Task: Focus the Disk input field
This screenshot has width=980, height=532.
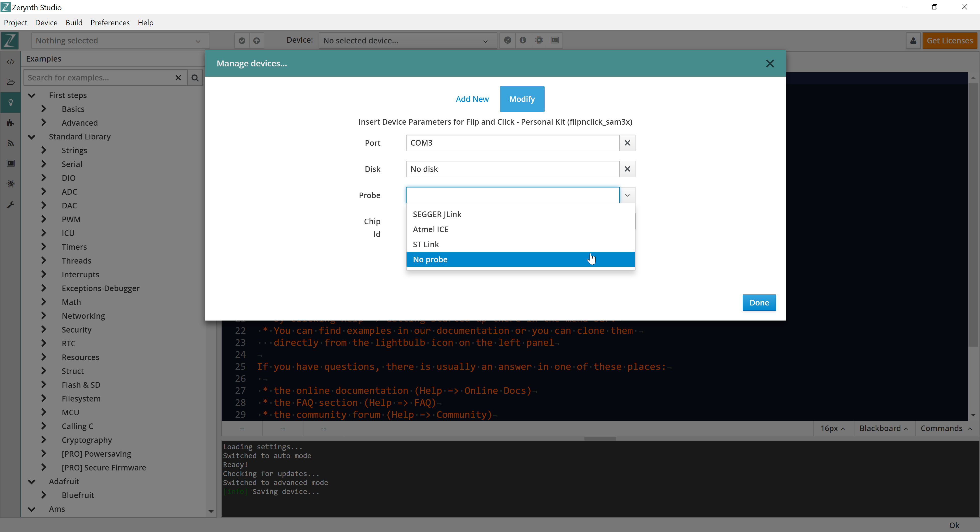Action: pos(512,169)
